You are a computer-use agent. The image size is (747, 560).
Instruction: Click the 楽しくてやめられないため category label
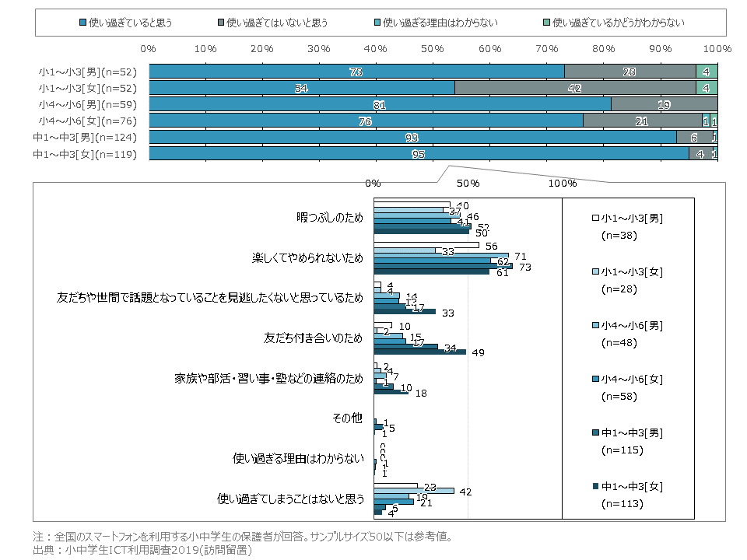307,258
